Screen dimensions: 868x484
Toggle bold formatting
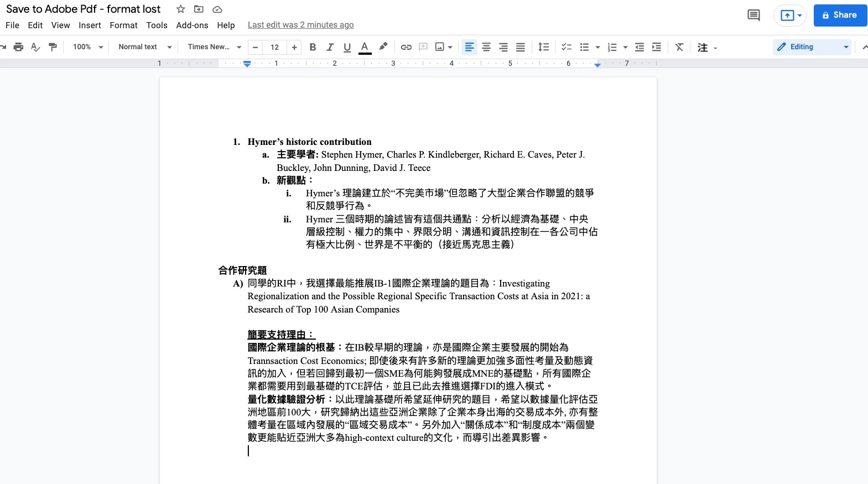point(313,47)
